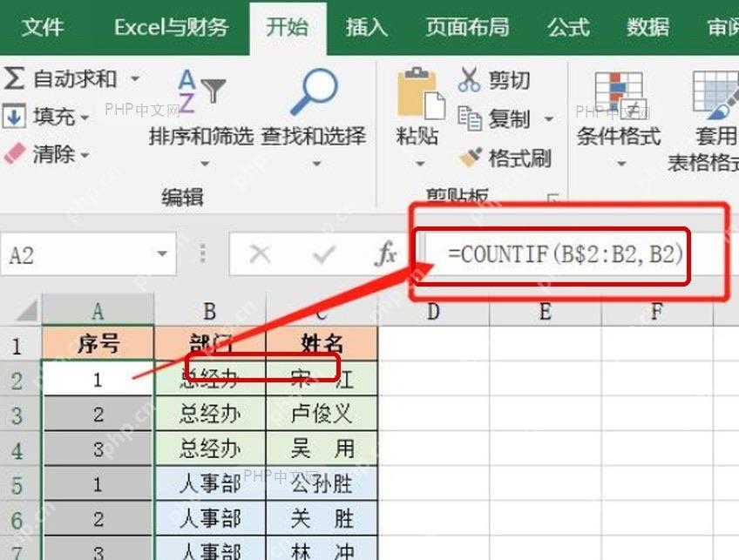Select row 3 header

point(20,415)
